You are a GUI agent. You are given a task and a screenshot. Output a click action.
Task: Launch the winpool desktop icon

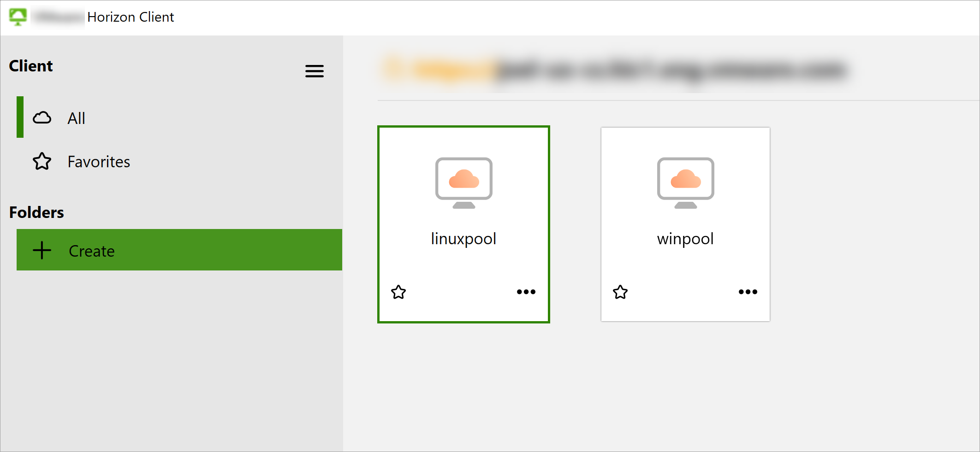coord(686,183)
